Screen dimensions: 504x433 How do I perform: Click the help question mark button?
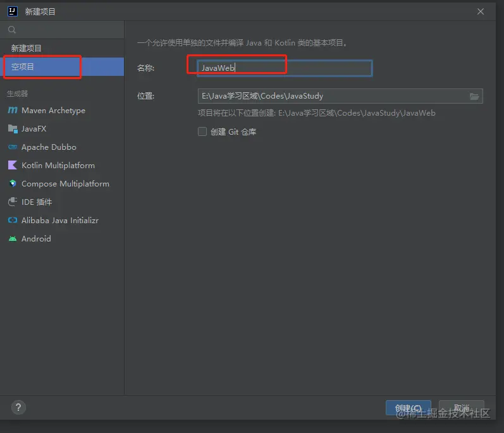point(18,407)
